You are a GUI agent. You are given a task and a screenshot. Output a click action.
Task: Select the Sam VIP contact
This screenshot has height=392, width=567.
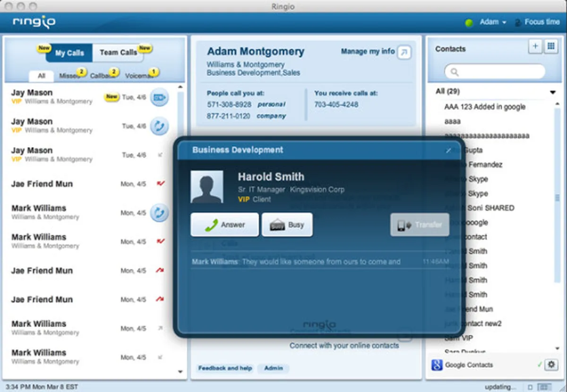458,338
